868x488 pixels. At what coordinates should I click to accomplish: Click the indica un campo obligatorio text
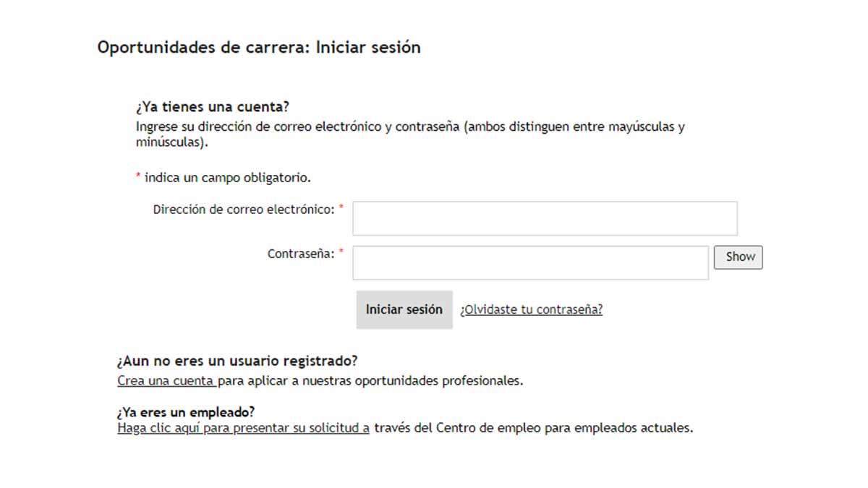click(x=228, y=177)
